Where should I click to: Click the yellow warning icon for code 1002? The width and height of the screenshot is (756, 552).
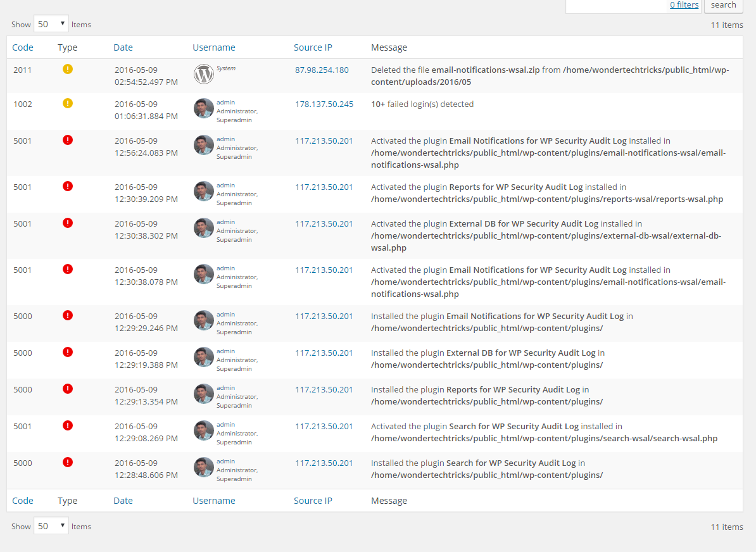[68, 103]
